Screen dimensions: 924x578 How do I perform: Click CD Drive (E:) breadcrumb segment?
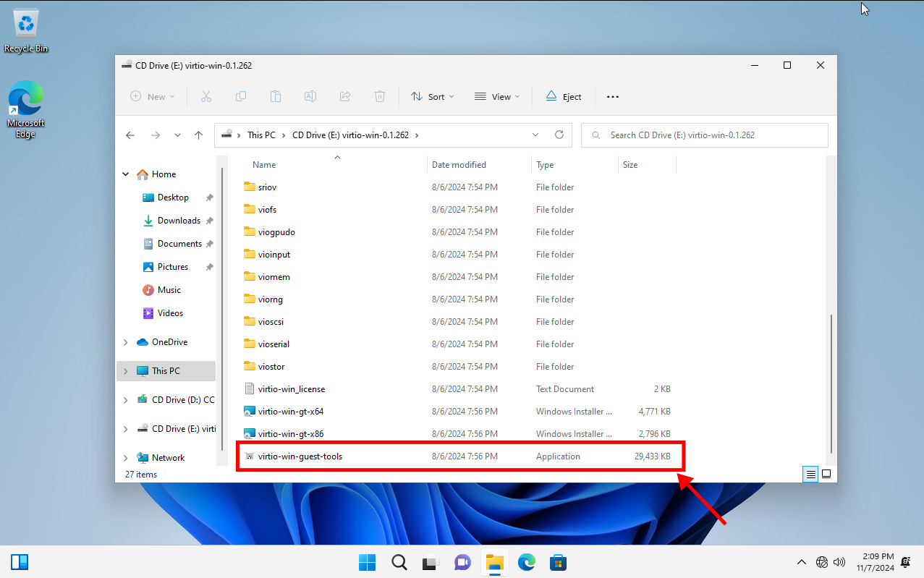pyautogui.click(x=350, y=135)
